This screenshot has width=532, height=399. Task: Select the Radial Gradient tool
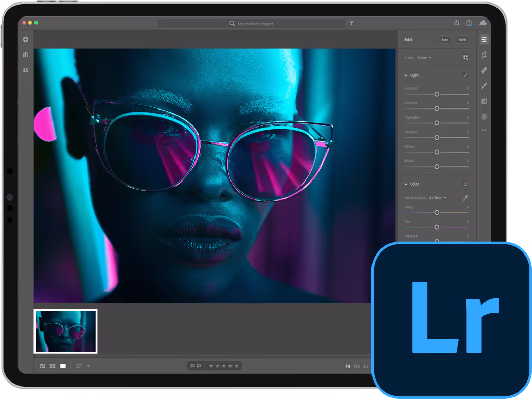[484, 117]
